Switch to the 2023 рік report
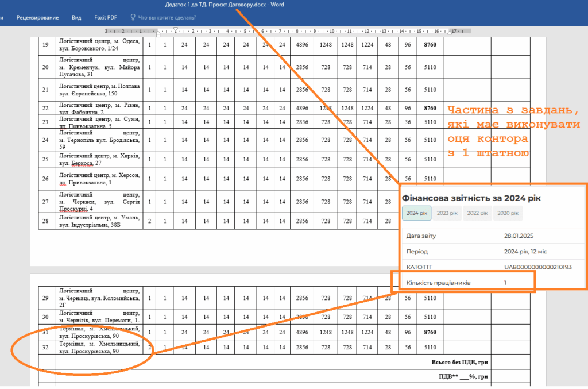588x389 pixels. coord(447,213)
